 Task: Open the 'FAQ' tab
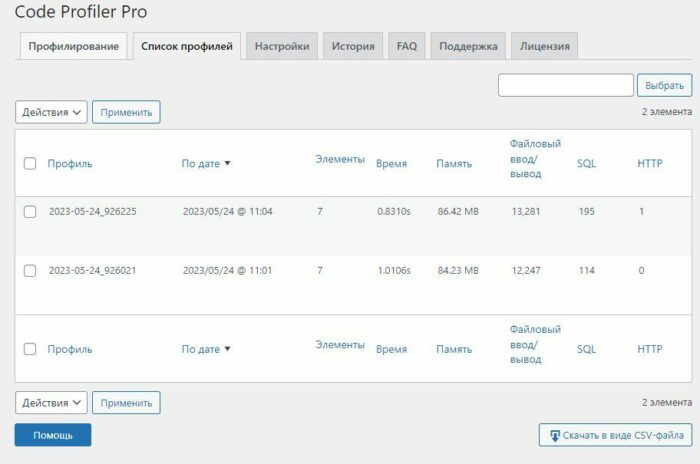(407, 46)
